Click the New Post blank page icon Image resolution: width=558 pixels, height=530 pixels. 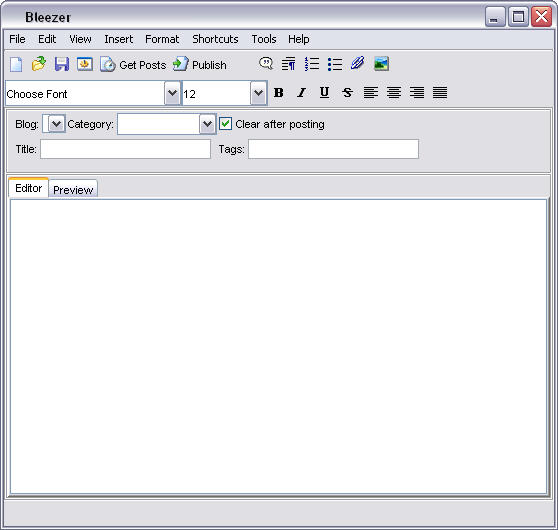click(16, 64)
